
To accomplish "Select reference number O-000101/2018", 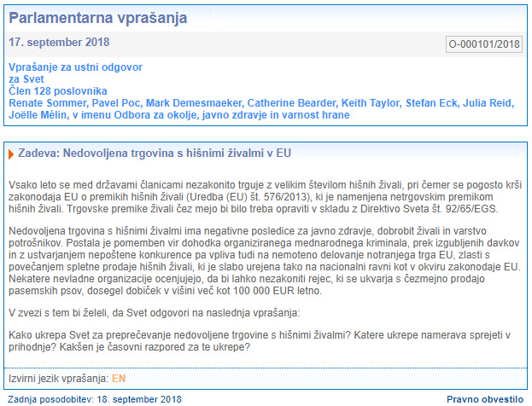I will (x=484, y=44).
